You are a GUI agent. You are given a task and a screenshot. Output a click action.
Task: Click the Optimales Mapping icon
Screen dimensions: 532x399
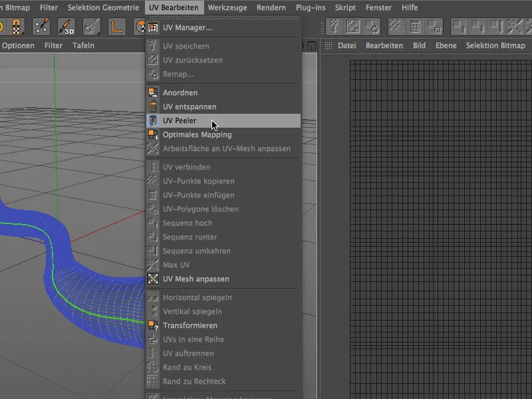[153, 134]
